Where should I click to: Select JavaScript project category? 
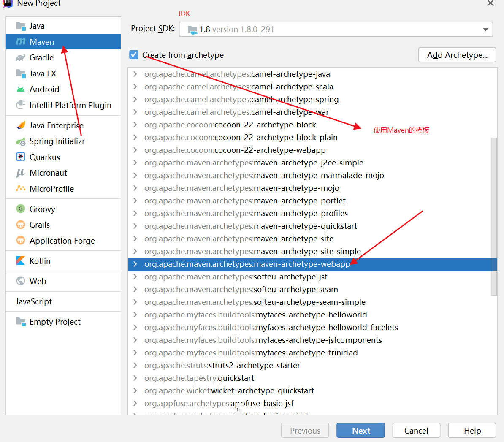(x=63, y=301)
